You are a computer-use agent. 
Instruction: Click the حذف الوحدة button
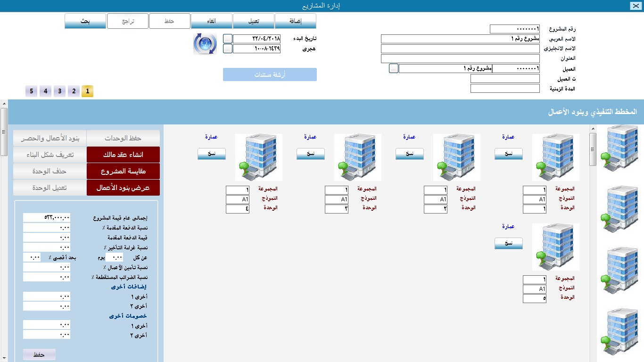coord(50,171)
